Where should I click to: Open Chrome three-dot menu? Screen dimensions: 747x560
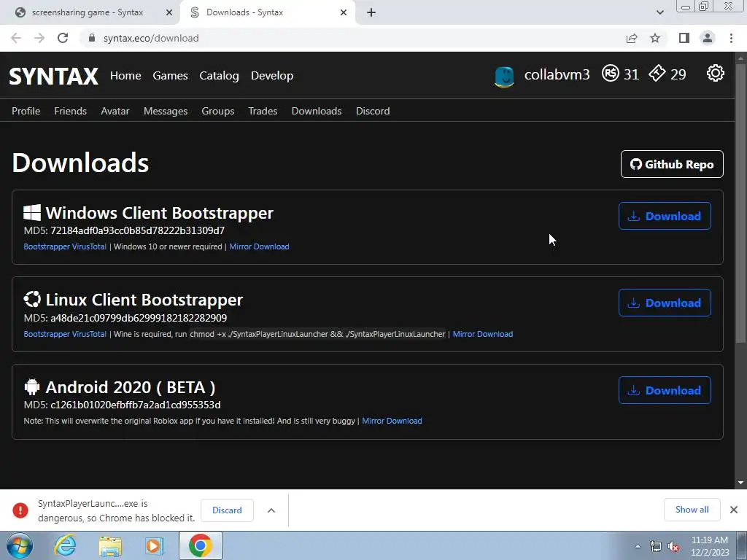(731, 38)
